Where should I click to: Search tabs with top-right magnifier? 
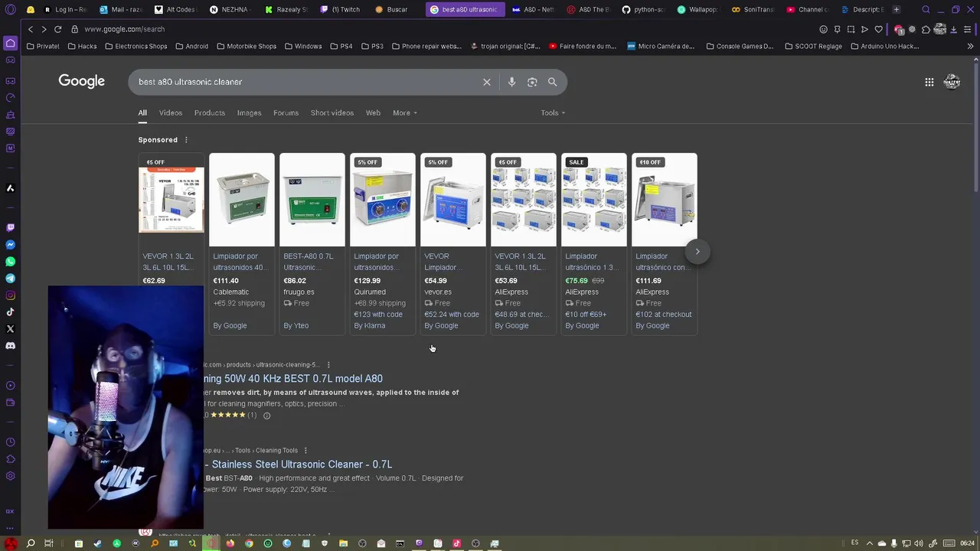[926, 9]
